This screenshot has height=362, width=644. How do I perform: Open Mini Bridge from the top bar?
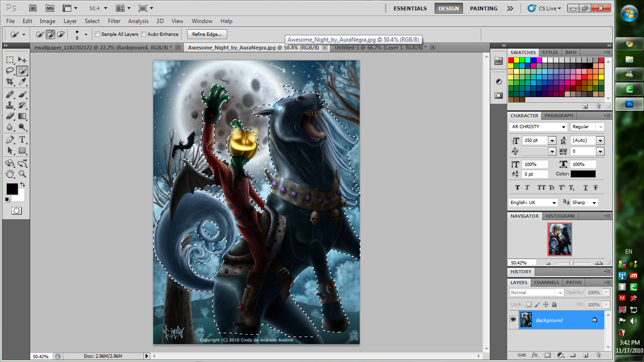(x=50, y=8)
